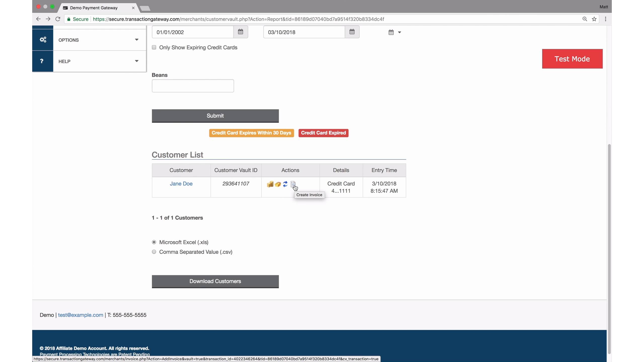Select Microsoft Excel (.xls) format
The width and height of the screenshot is (644, 362).
pyautogui.click(x=154, y=242)
